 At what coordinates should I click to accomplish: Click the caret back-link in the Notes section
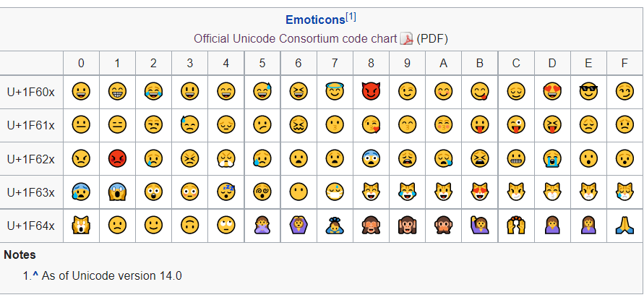[x=35, y=275]
